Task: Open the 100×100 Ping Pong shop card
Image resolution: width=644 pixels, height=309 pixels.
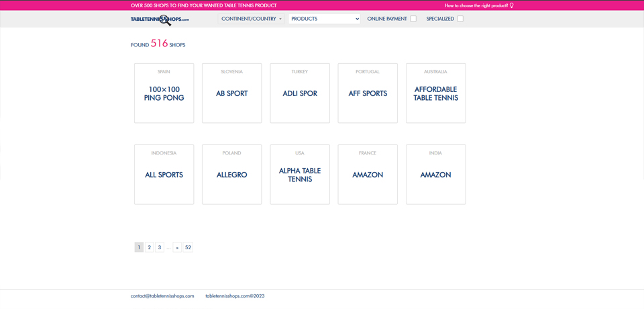Action: [x=164, y=93]
